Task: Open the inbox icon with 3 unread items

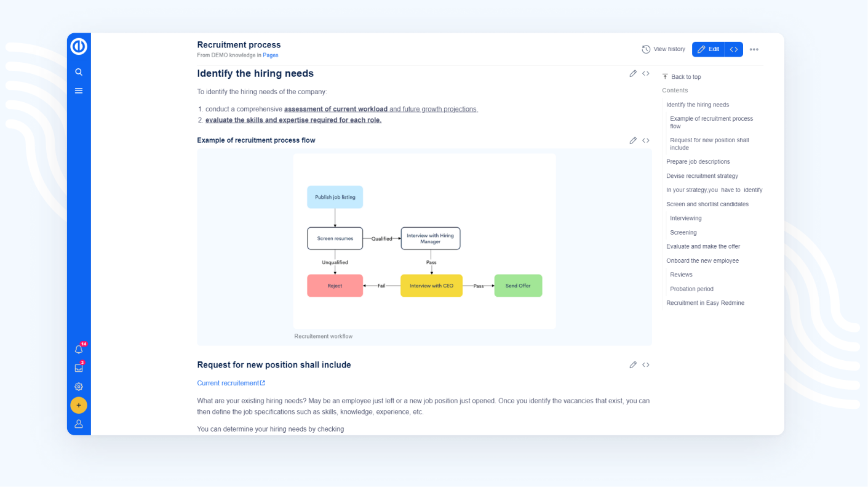Action: coord(79,368)
